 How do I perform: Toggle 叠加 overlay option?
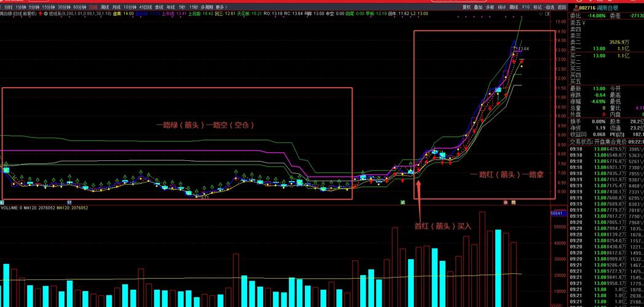coord(477,7)
